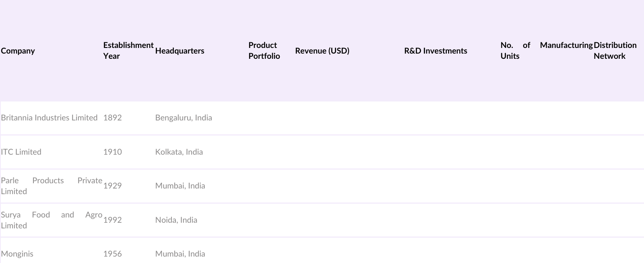
Task: Select the 1910 year cell
Action: coord(112,152)
